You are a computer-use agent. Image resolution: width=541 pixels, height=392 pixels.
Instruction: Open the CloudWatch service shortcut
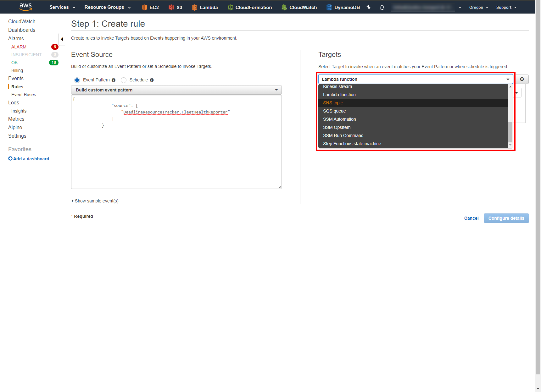tap(299, 7)
